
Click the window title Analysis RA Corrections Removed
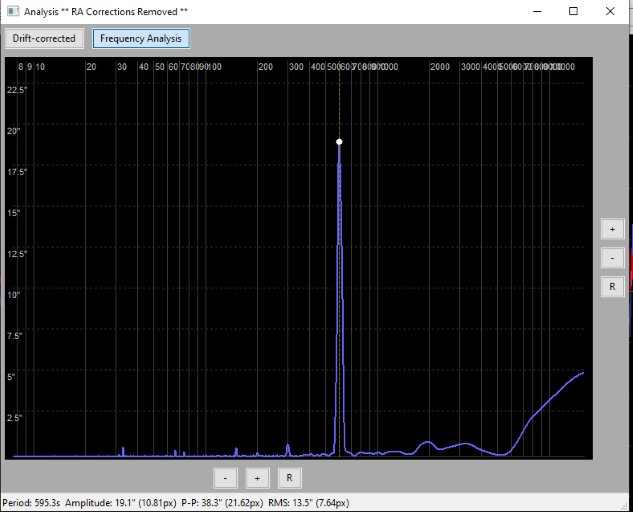(106, 12)
